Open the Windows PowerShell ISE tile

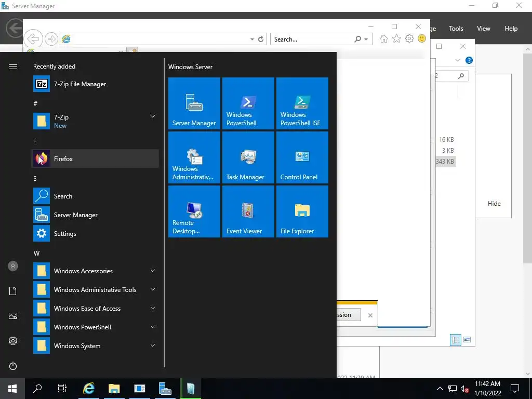(302, 103)
